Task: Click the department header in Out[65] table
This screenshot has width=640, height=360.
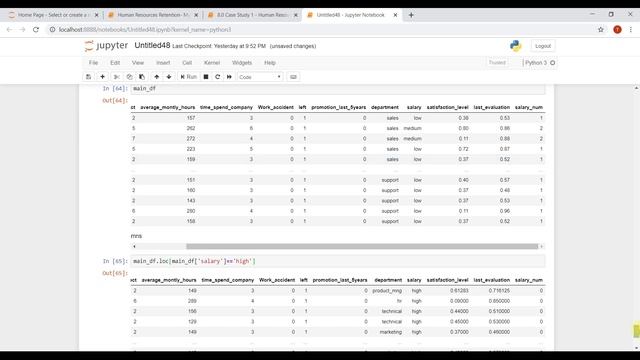Action: coord(388,280)
